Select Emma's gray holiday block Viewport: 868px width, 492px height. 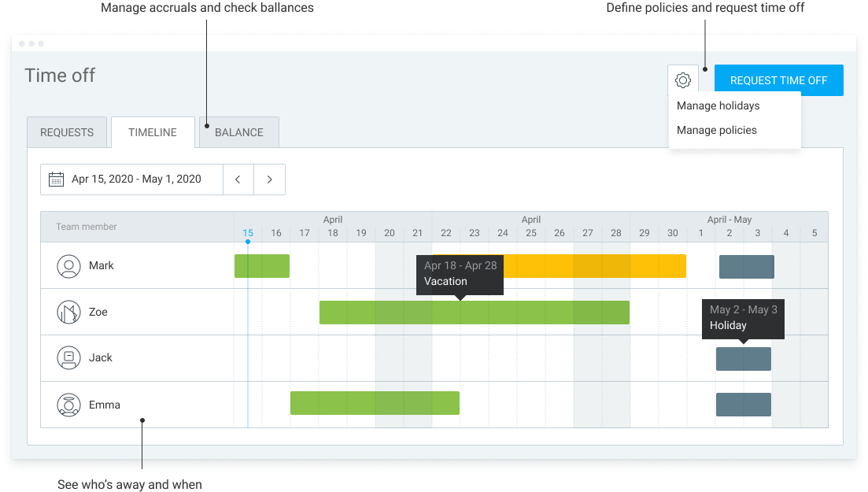click(x=744, y=405)
